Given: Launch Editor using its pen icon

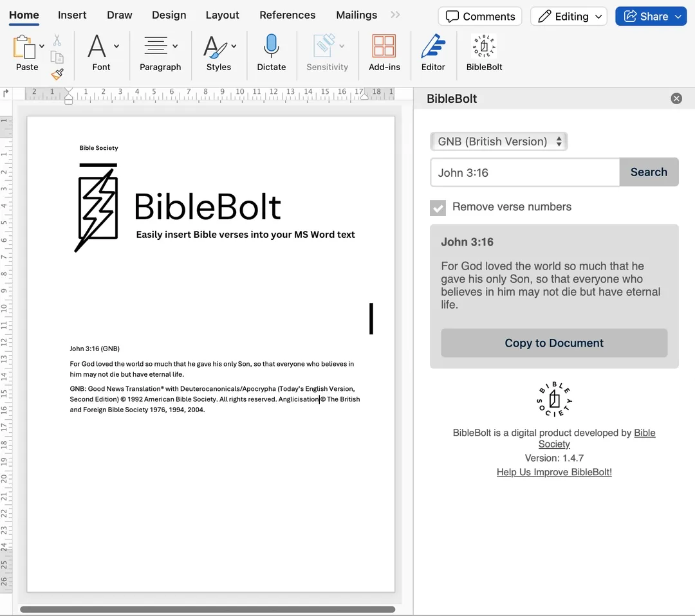Looking at the screenshot, I should [433, 46].
